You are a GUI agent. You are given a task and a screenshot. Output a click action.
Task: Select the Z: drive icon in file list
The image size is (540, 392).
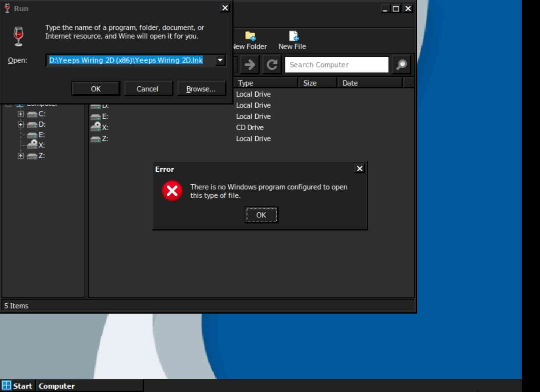coord(96,139)
